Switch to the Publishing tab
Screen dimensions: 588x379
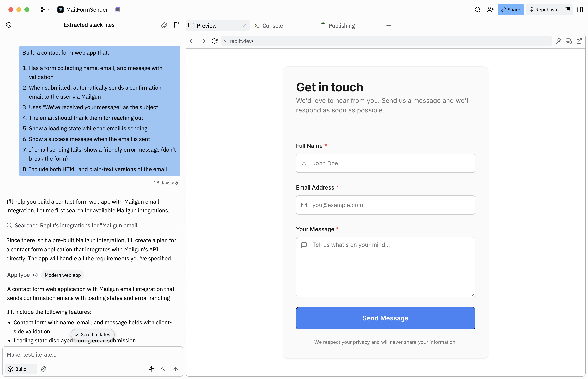point(341,26)
